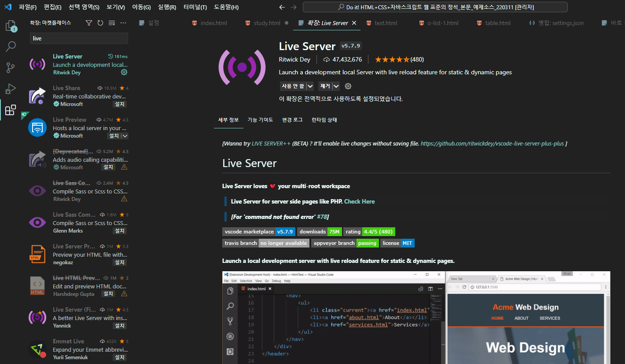Open the Run menu

(167, 7)
